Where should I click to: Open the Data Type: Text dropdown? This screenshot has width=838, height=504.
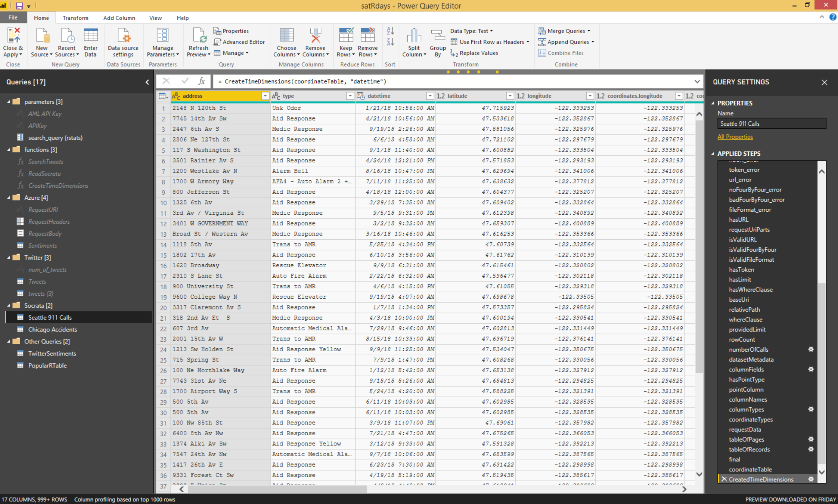[471, 31]
